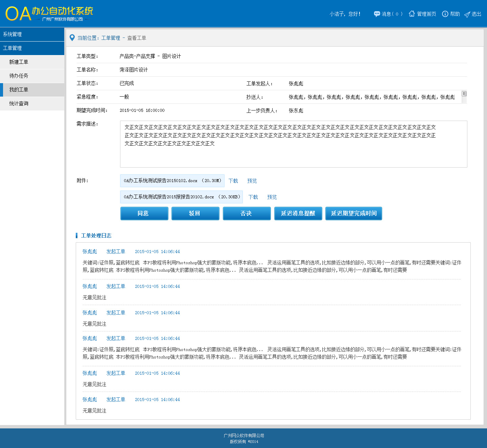Viewport: 487px width, 448px height.
Task: Select 我的工单 in the sidebar
Action: click(x=32, y=90)
